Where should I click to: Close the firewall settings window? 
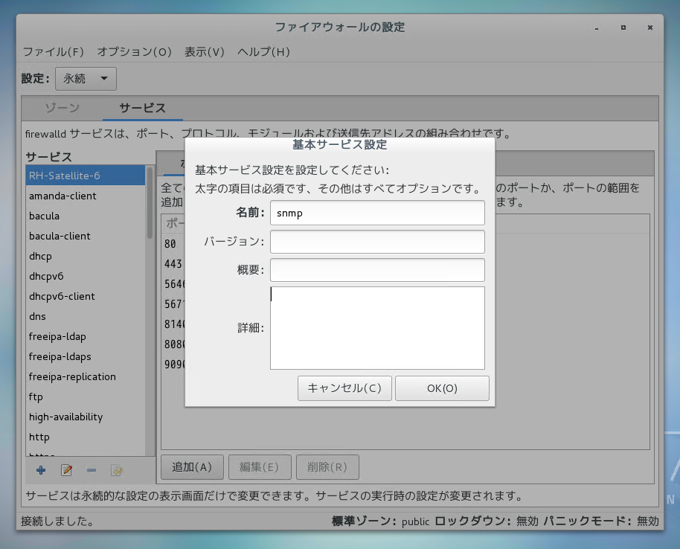tap(650, 28)
